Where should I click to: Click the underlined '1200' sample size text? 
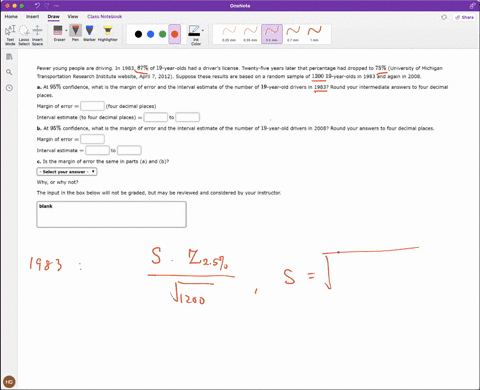point(318,76)
